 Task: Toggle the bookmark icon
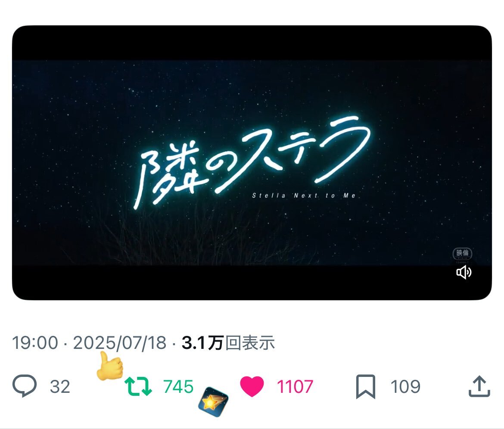pos(365,387)
